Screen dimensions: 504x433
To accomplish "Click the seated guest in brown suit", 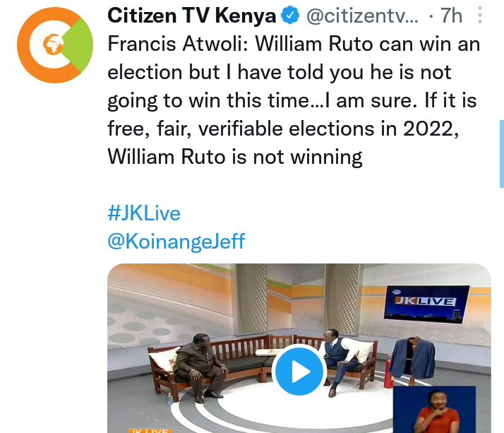I will pos(201,368).
